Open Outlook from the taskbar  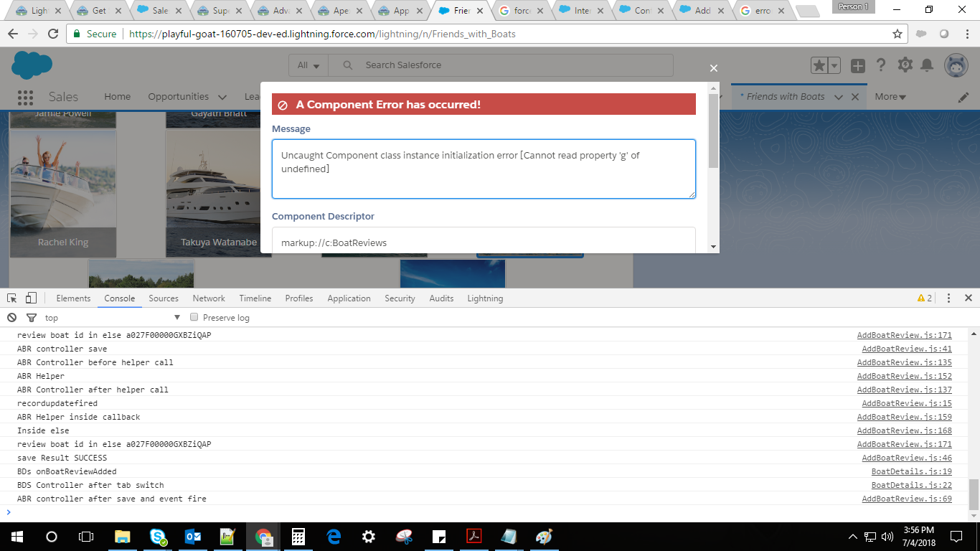pos(194,537)
